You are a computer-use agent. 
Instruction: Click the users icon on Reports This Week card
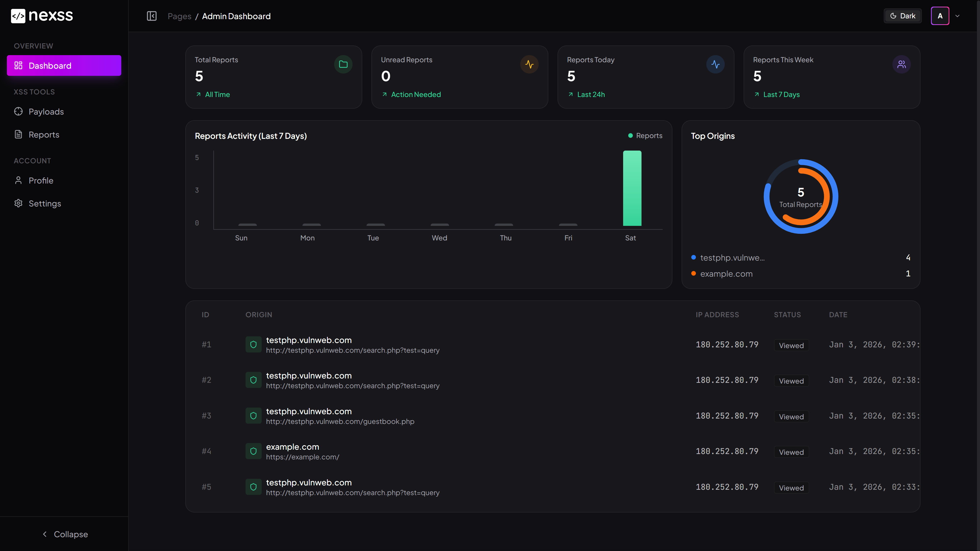coord(901,64)
